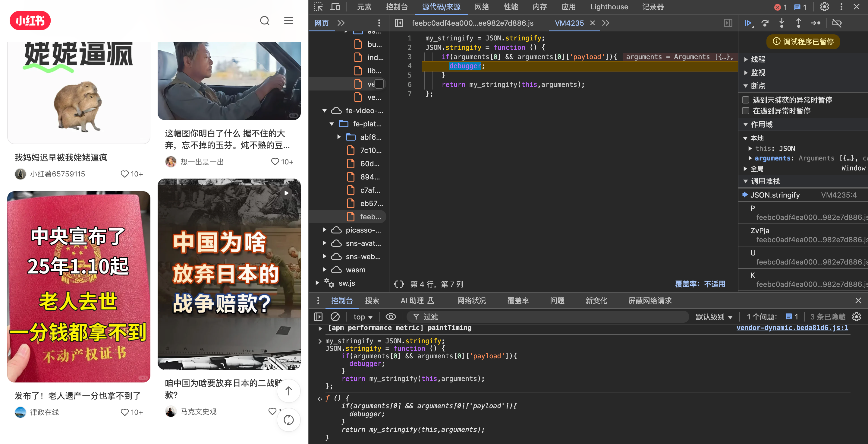868x444 pixels.
Task: Click the scroll-to-top arrow button
Action: (288, 391)
